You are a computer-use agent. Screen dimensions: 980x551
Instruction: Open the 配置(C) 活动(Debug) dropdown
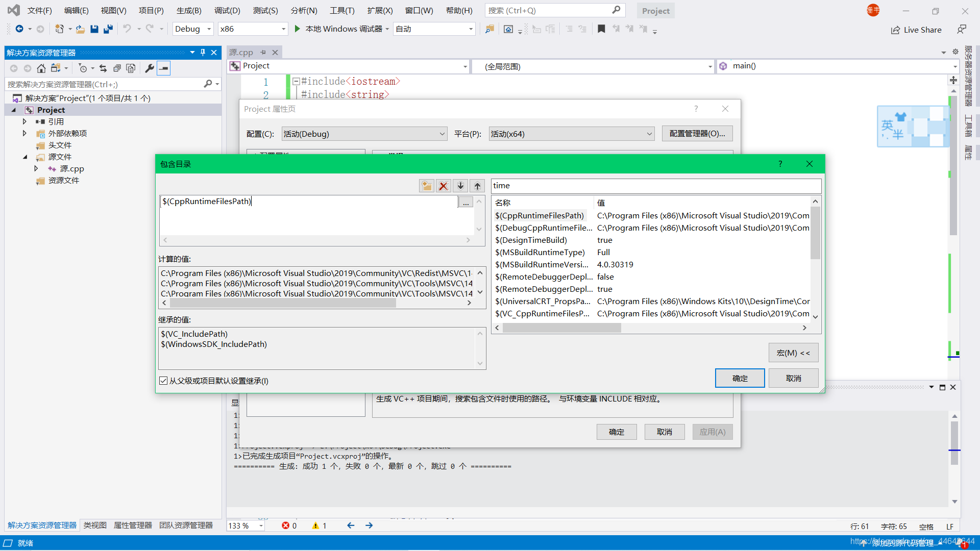click(x=364, y=134)
